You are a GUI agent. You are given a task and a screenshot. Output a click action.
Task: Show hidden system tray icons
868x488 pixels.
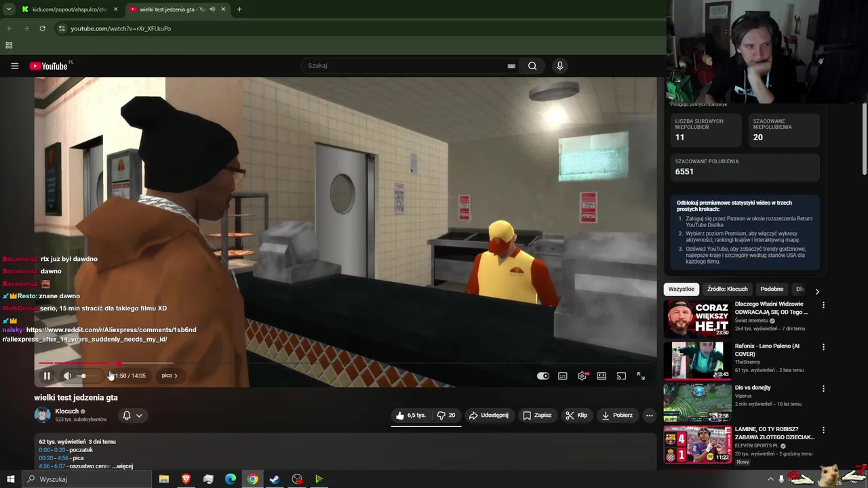tap(770, 479)
